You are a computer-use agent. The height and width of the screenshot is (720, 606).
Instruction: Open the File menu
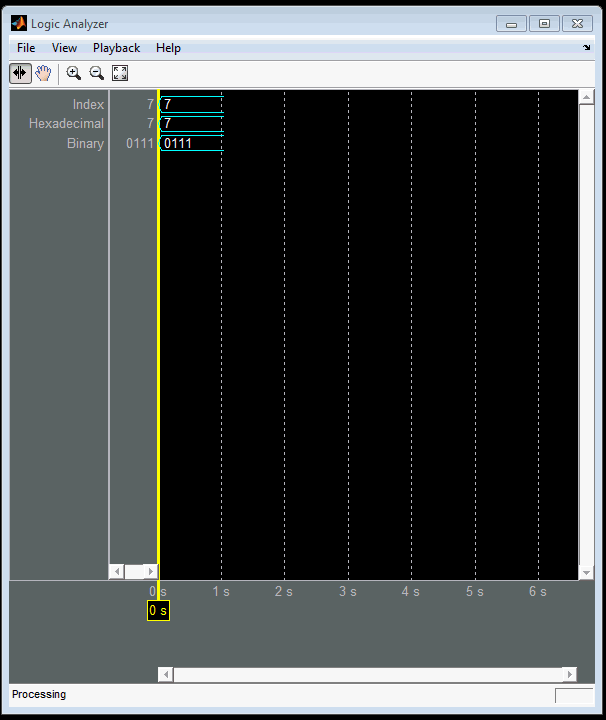(x=26, y=48)
